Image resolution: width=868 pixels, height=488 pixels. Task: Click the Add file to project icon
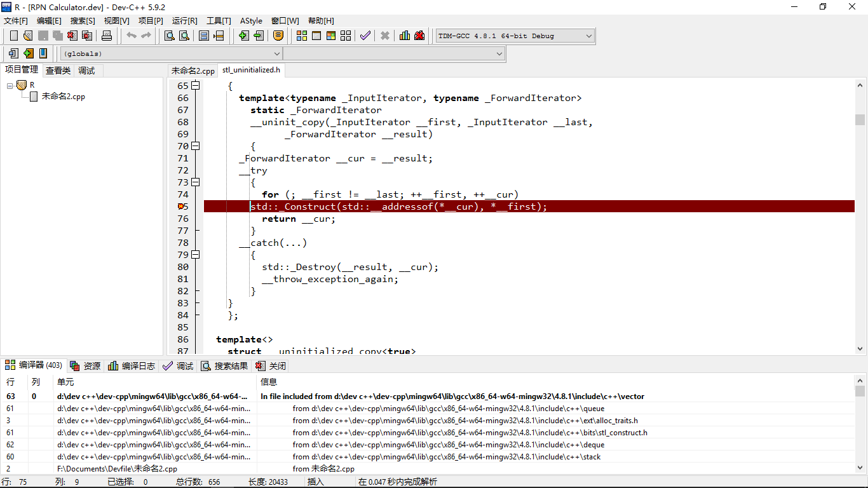click(243, 36)
